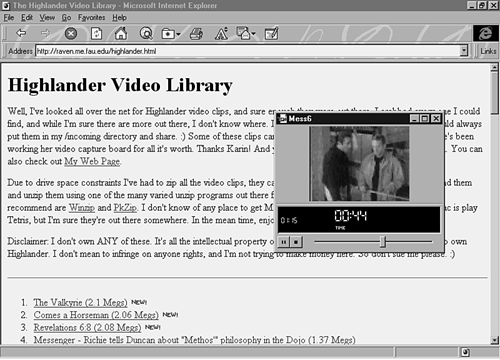Image resolution: width=500 pixels, height=360 pixels.
Task: Open the Search toolbar icon
Action: (146, 33)
